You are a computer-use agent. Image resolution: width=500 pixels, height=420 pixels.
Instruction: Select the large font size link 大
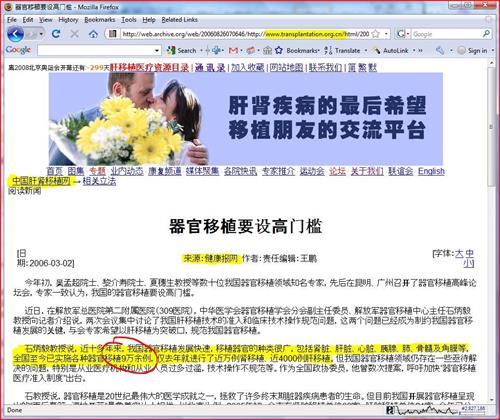[x=459, y=254]
